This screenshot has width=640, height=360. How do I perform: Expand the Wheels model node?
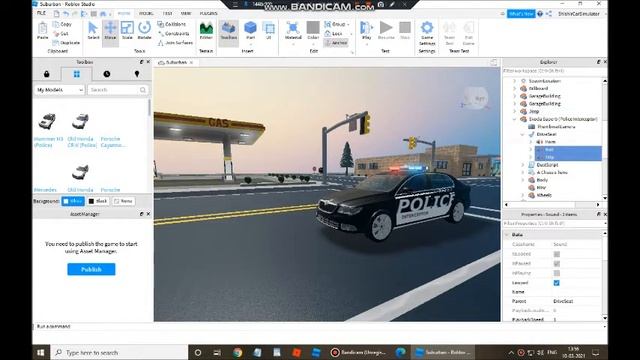tap(523, 196)
